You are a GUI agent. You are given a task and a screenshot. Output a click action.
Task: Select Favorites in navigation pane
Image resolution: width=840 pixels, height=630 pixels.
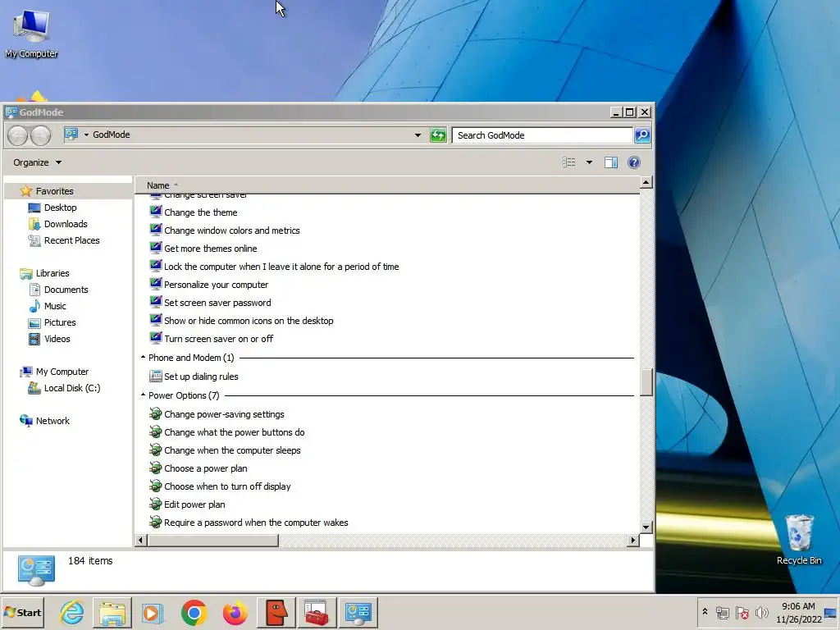coord(54,191)
